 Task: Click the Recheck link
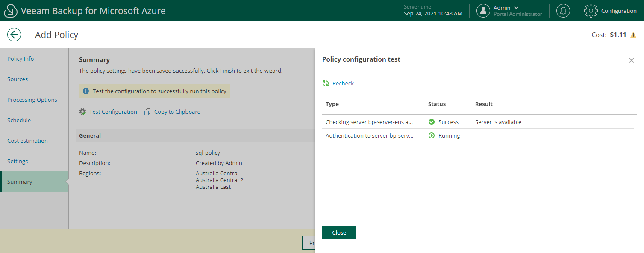coord(343,83)
